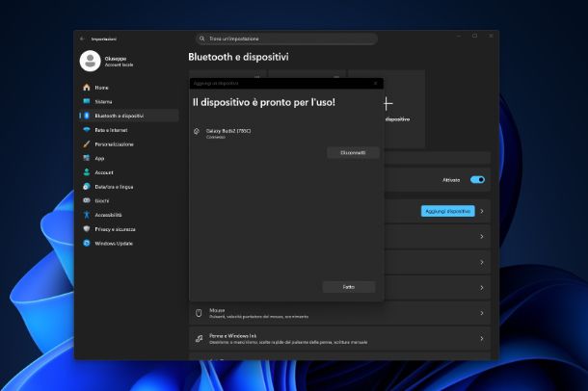Open the Personalizzazione brush icon
The image size is (588, 391).
tap(86, 143)
